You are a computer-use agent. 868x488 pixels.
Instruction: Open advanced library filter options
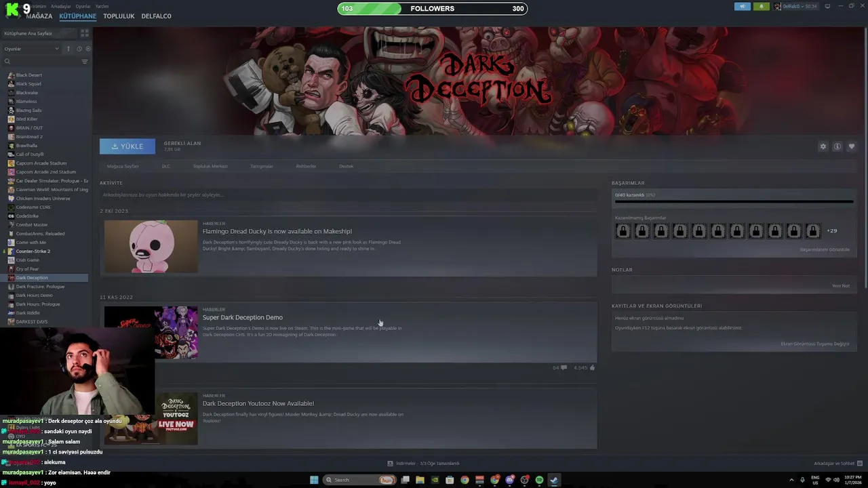85,62
